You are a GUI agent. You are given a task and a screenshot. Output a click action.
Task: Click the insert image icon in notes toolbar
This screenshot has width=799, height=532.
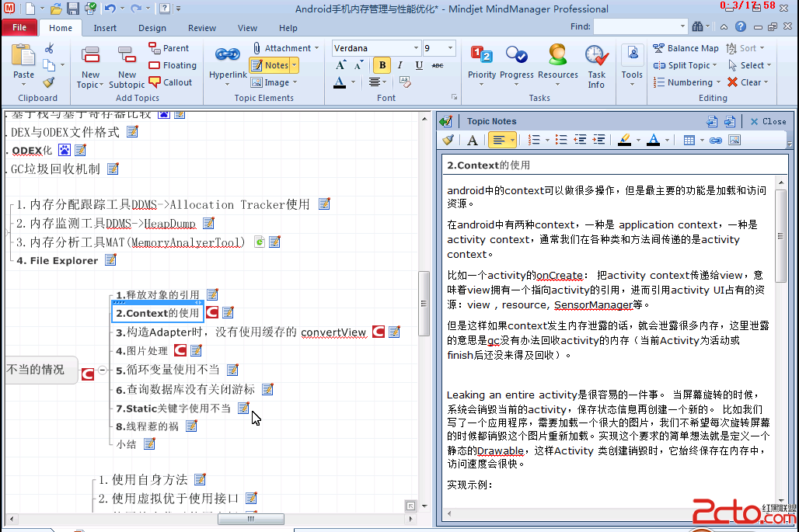(734, 140)
